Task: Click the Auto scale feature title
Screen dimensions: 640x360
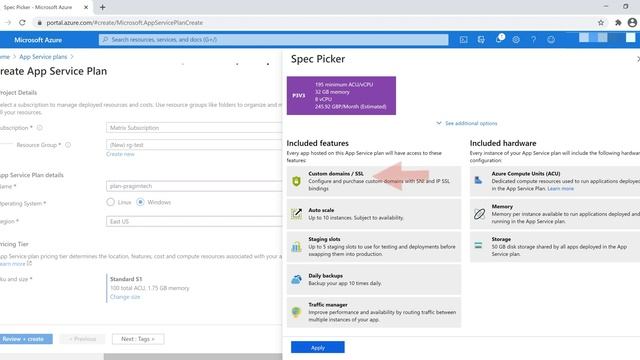Action: click(321, 210)
